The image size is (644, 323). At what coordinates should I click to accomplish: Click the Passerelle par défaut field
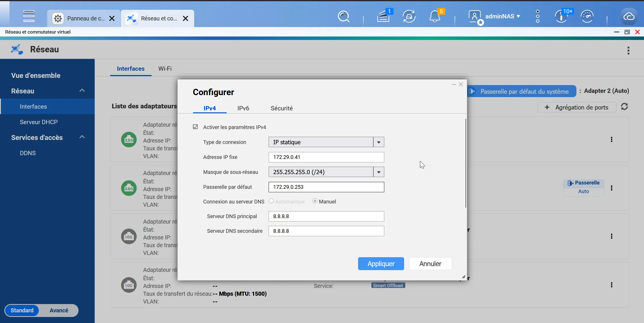(x=326, y=187)
